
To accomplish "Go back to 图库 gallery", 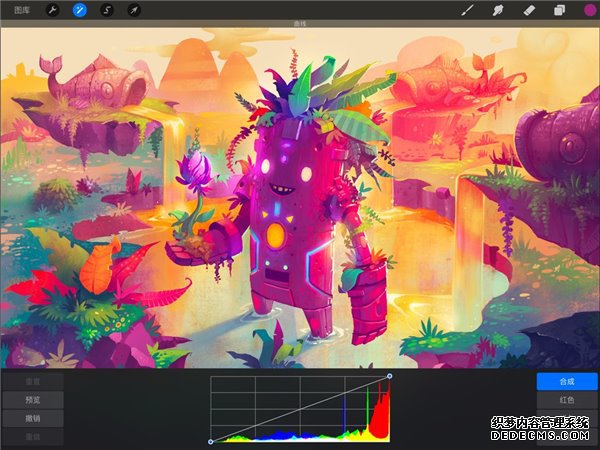I will pos(22,10).
